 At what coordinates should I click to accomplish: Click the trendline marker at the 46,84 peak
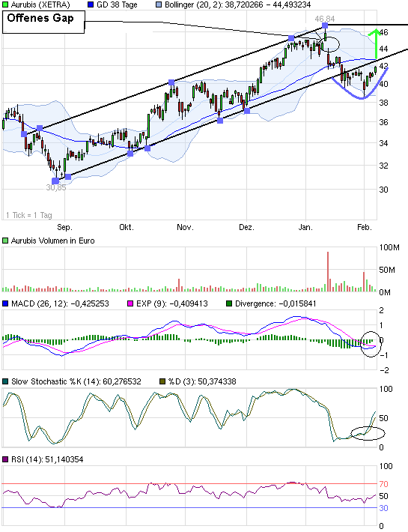[325, 25]
